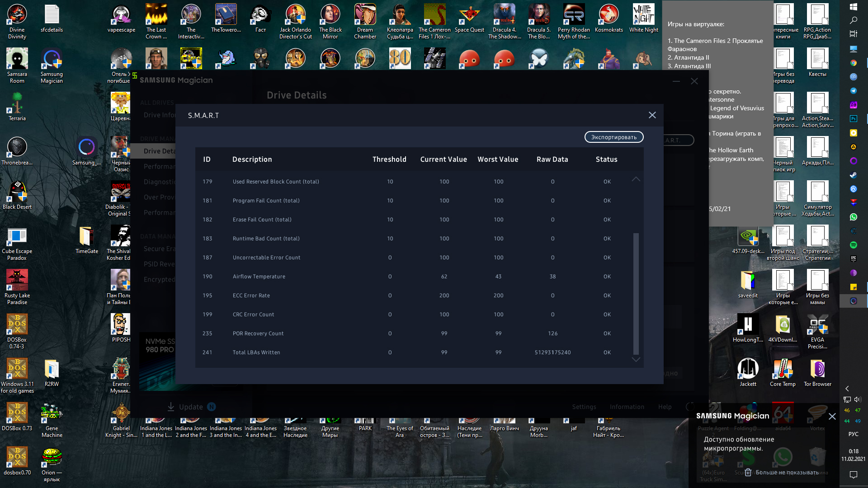Image resolution: width=868 pixels, height=488 pixels.
Task: Open the DOSBox 0.74-3 icon
Action: pos(17,332)
